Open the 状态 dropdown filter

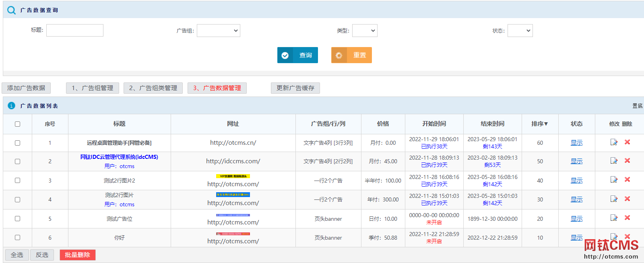520,31
